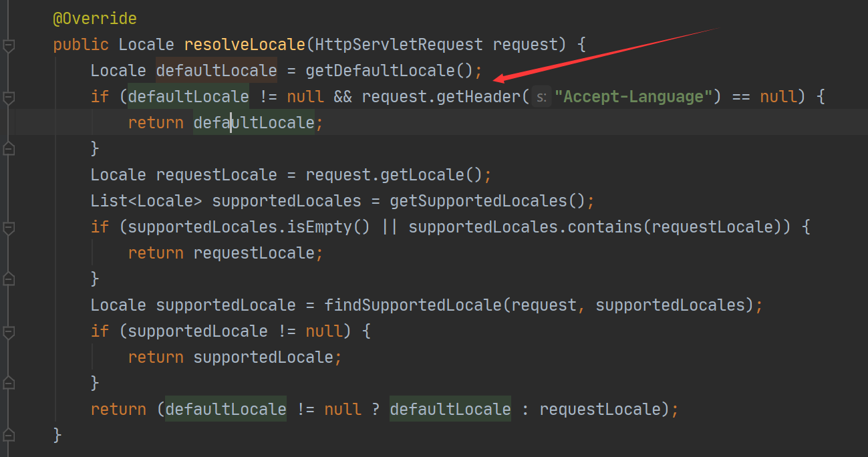Click fold end marker below return requestLocale
The width and height of the screenshot is (868, 457).
pos(8,279)
